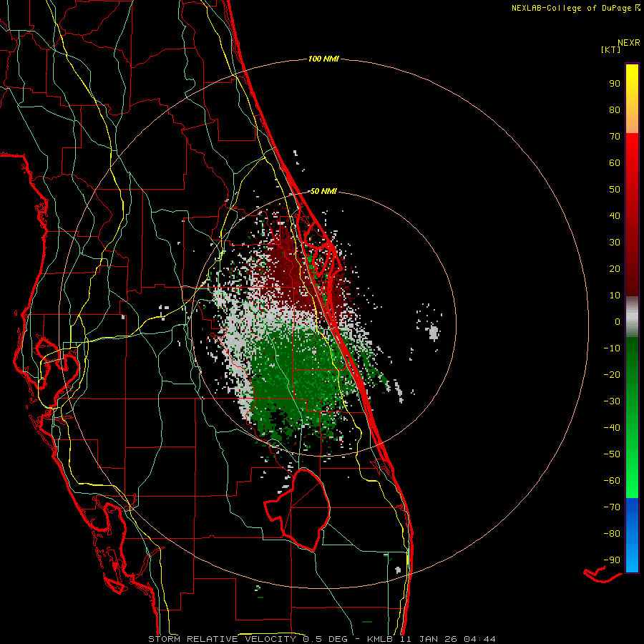Select the -60 value on velocity scale
Viewport: 644px width, 644px height.
(x=612, y=481)
